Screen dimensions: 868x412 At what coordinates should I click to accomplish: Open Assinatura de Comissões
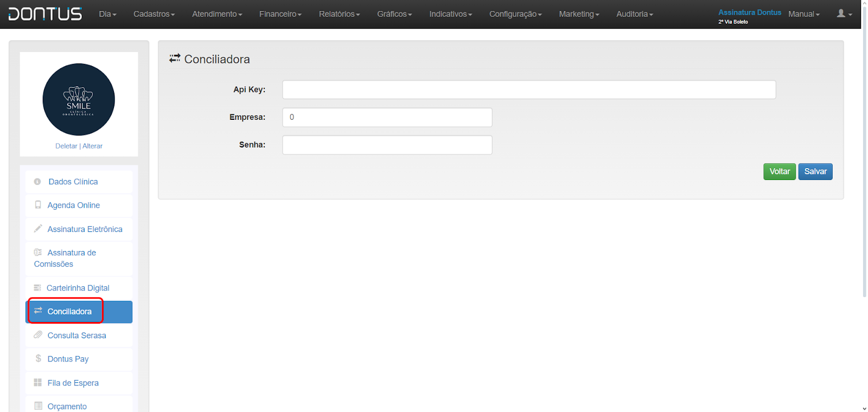pos(79,259)
